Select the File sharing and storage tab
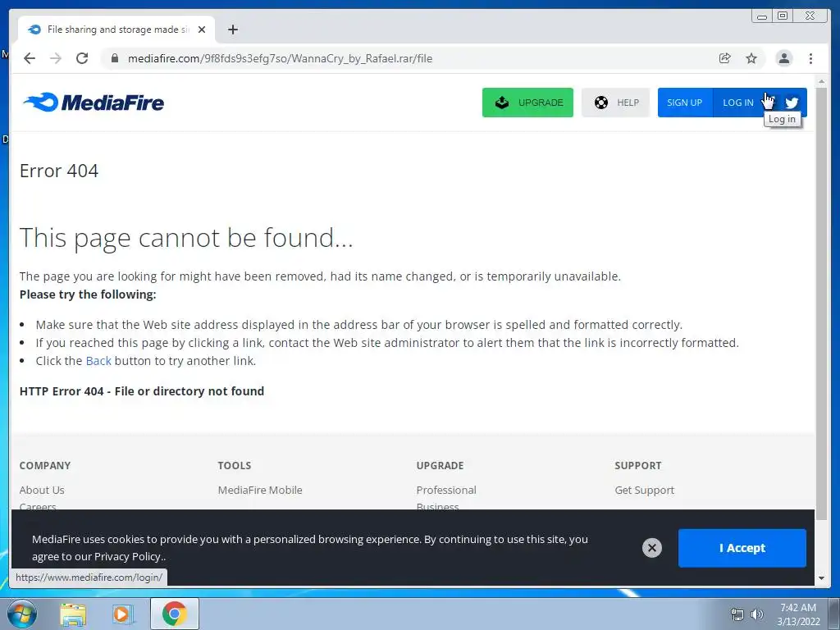The width and height of the screenshot is (840, 630). tap(116, 30)
